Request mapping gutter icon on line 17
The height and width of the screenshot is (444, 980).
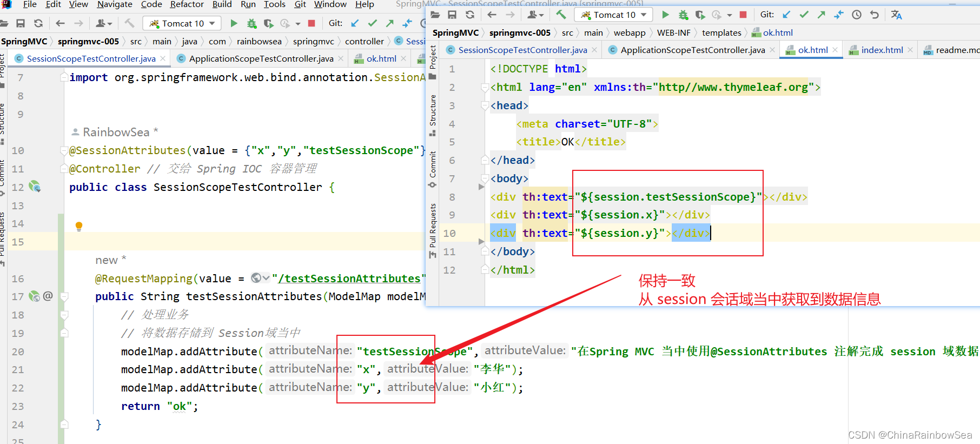click(x=35, y=296)
